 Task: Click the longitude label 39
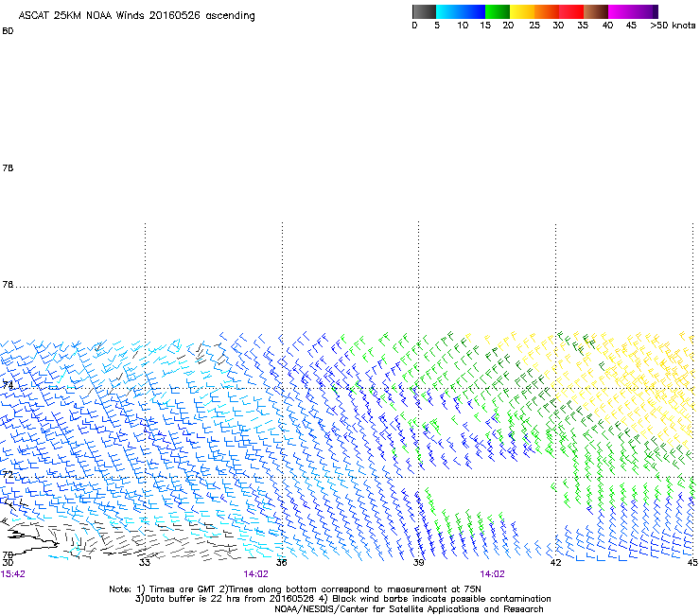point(418,562)
